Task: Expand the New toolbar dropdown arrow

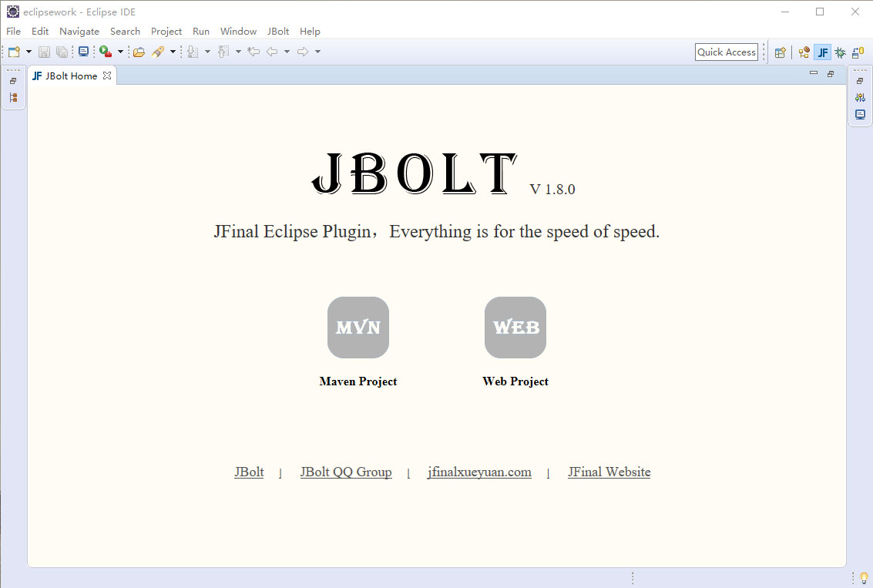Action: [28, 52]
